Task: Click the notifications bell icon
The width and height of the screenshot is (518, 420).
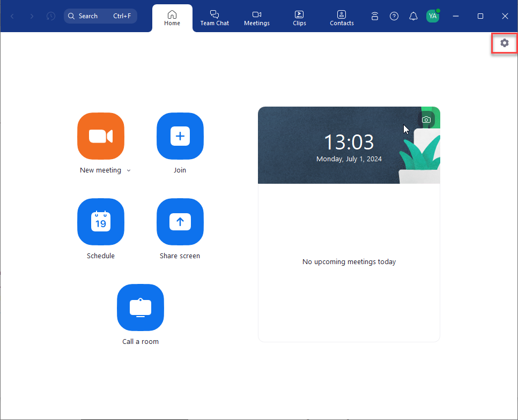Action: (413, 16)
